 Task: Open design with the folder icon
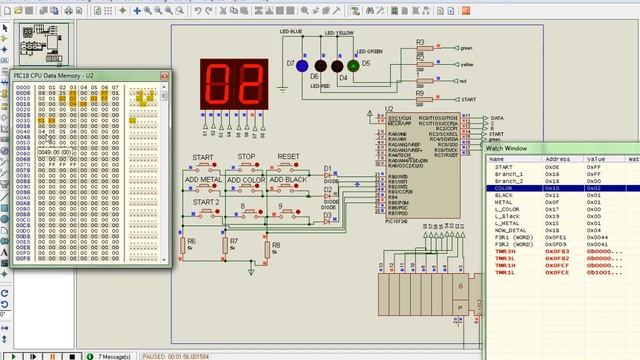[18, 11]
